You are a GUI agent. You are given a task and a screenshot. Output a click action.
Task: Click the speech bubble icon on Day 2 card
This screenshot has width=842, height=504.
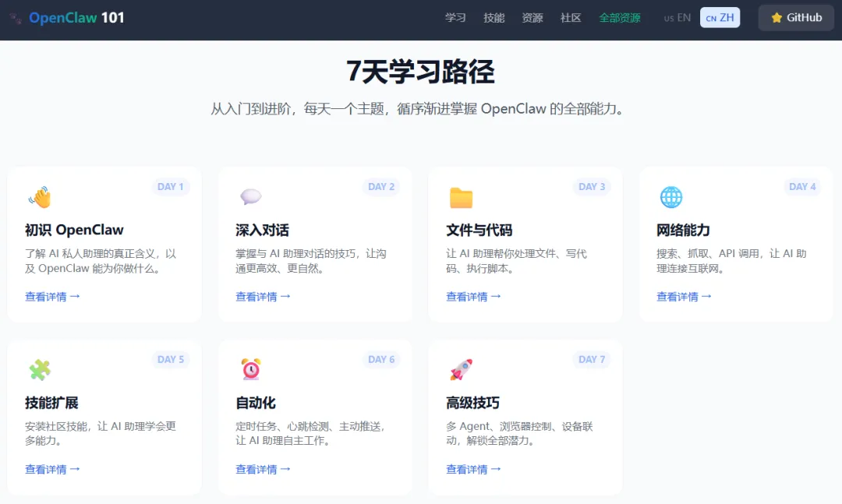click(251, 197)
